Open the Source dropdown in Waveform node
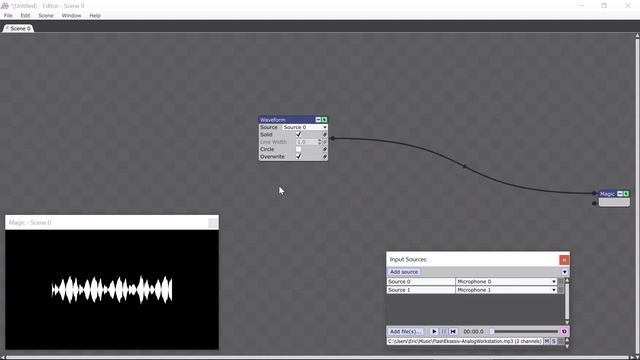 click(x=305, y=127)
